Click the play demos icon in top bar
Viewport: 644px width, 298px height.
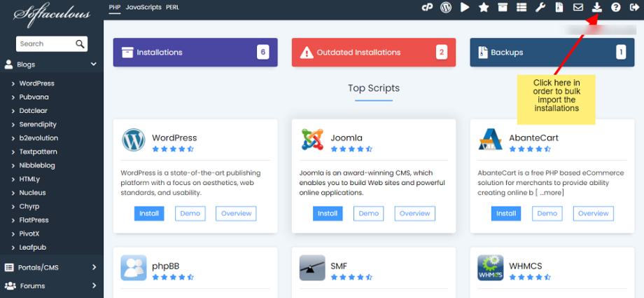pos(465,8)
